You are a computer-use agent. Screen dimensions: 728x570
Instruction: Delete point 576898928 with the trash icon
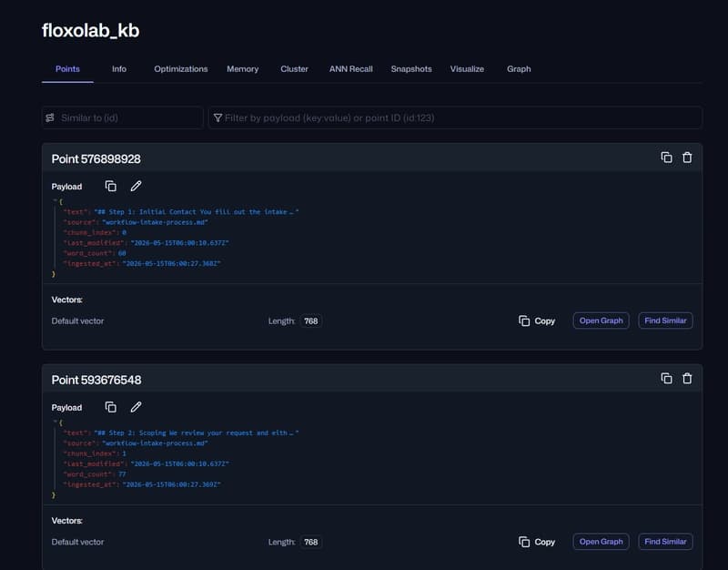pos(687,158)
